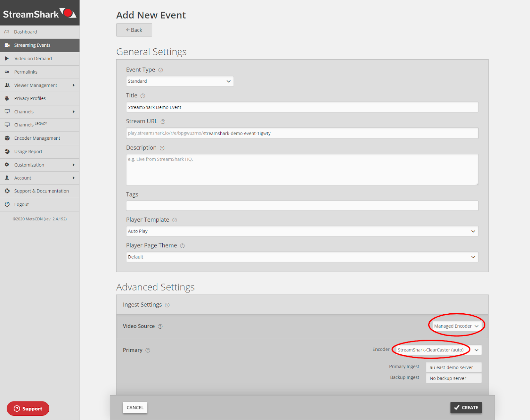Click the Customization gear icon
Viewport: 530px width, 420px height.
[7, 165]
